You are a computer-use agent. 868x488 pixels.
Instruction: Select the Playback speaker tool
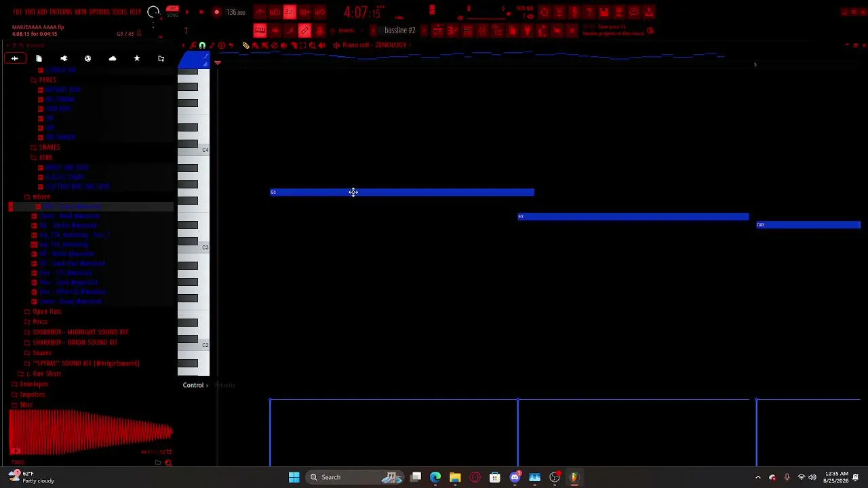pyautogui.click(x=322, y=45)
